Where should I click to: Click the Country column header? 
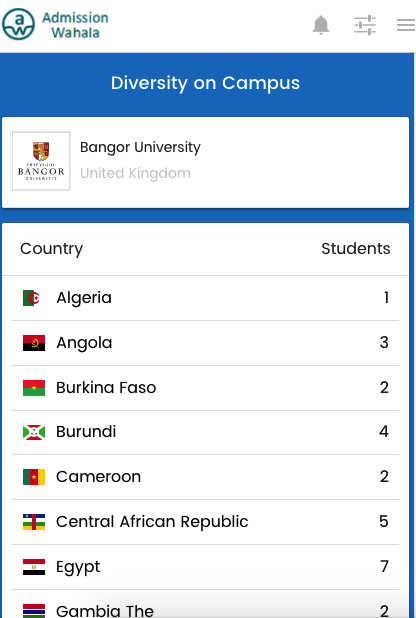[x=52, y=249]
